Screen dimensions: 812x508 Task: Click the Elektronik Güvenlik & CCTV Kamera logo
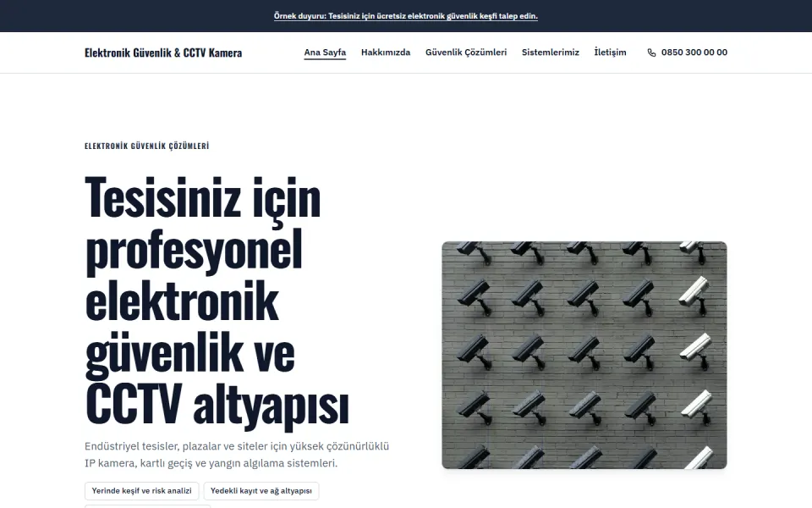coord(163,52)
